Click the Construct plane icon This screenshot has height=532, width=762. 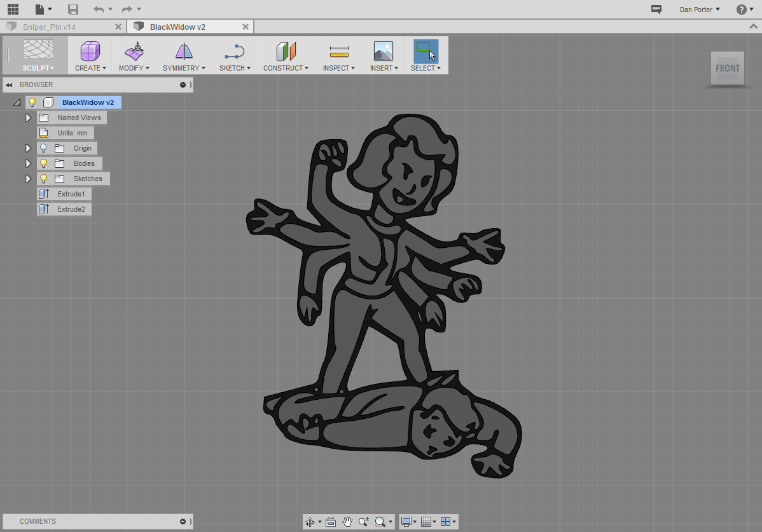point(286,51)
